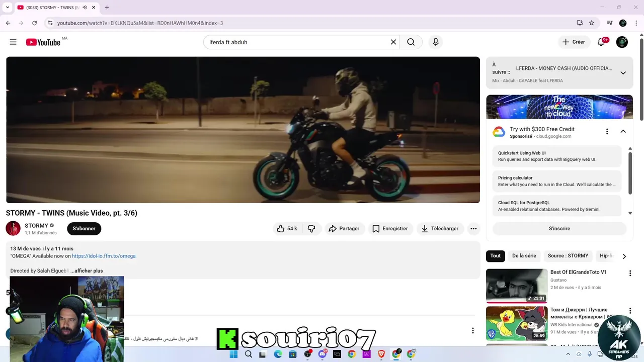The height and width of the screenshot is (362, 644).
Task: Mute the tab via speaker icon
Action: (85, 8)
